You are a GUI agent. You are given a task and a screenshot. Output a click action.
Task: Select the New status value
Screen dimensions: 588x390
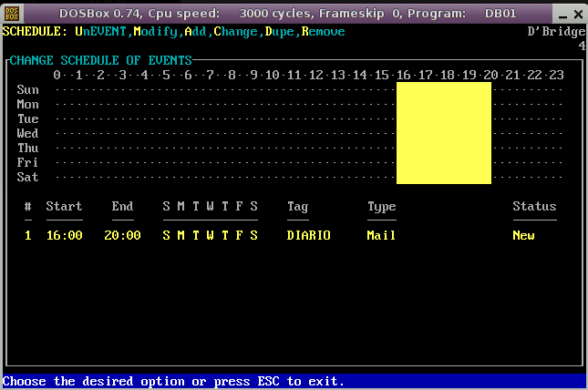[523, 235]
